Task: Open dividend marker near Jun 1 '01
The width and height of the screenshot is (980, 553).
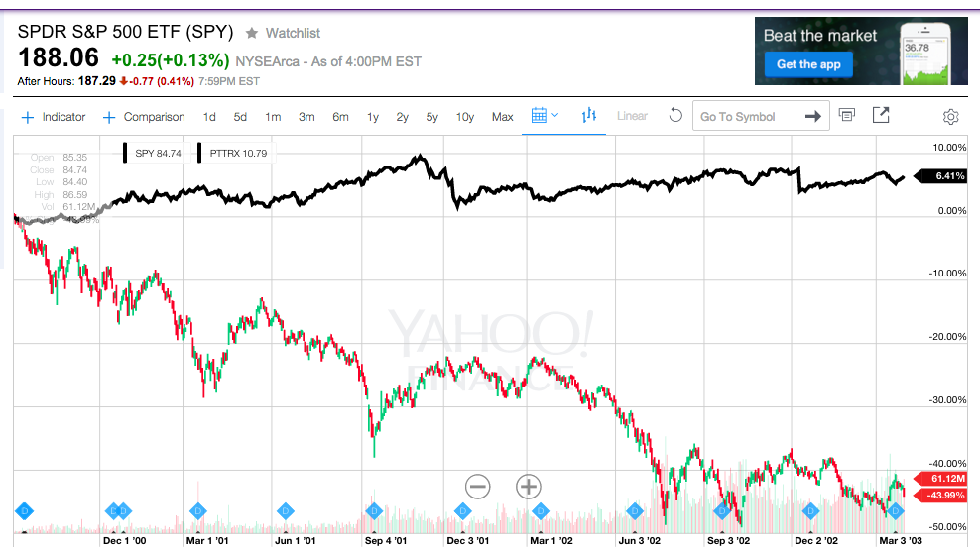Action: pos(285,511)
